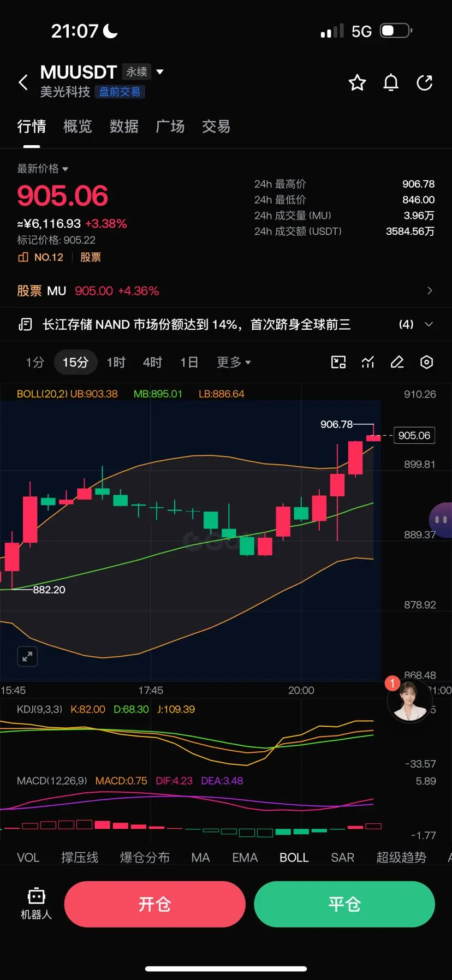Viewport: 452px width, 980px height.
Task: Open 股票 MU row chevron
Action: pos(430,290)
